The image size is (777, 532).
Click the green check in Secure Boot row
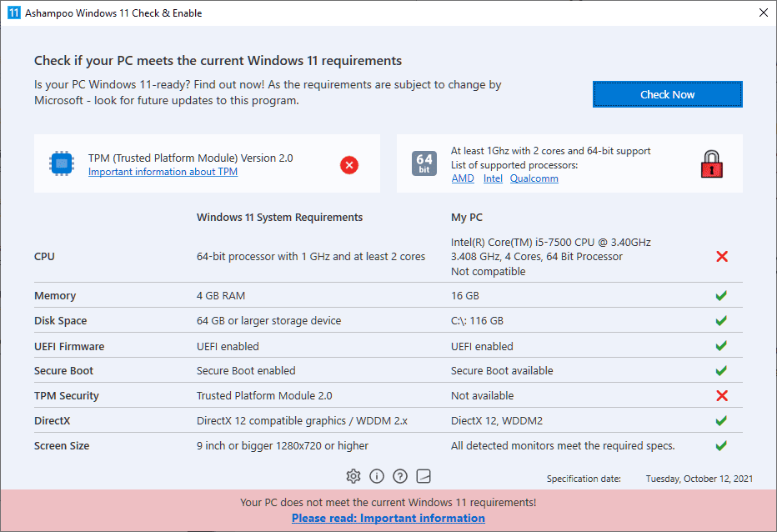point(722,370)
